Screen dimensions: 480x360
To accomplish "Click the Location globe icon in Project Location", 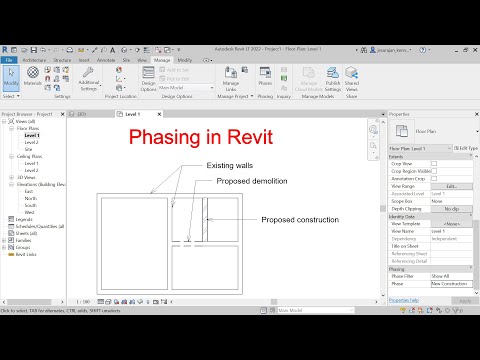I will point(119,70).
